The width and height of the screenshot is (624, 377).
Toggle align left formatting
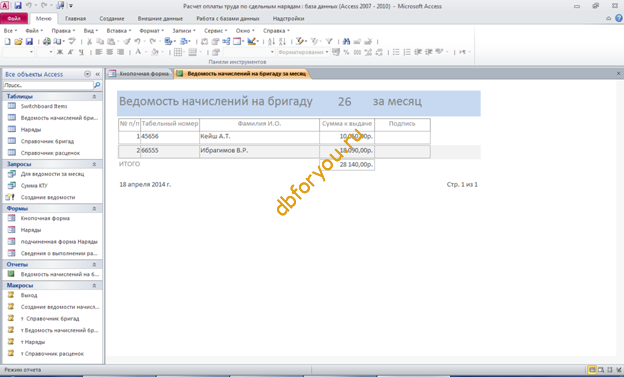[99, 52]
